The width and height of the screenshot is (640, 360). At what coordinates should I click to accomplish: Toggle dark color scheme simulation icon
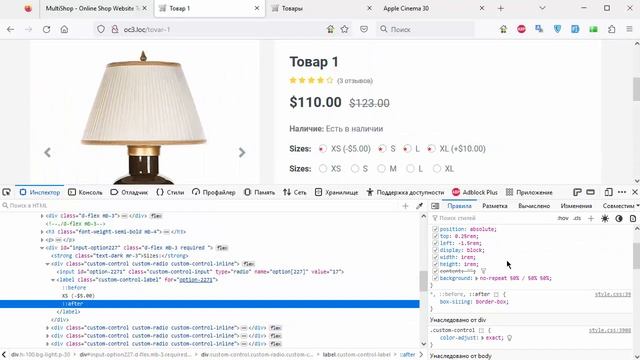(619, 218)
